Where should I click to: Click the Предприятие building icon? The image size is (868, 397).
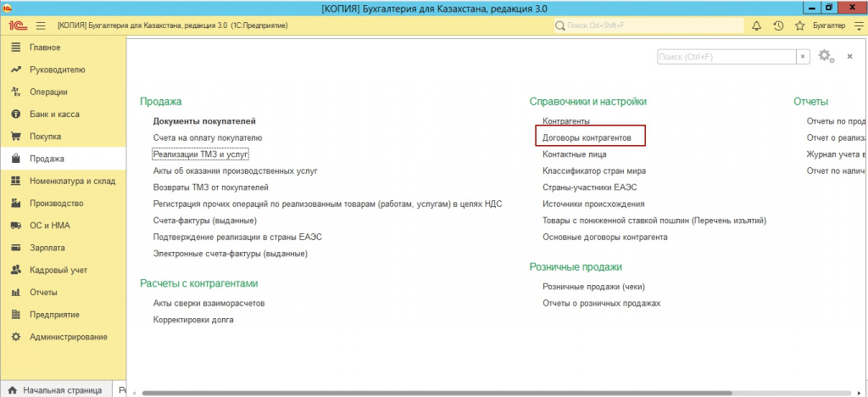tap(16, 315)
